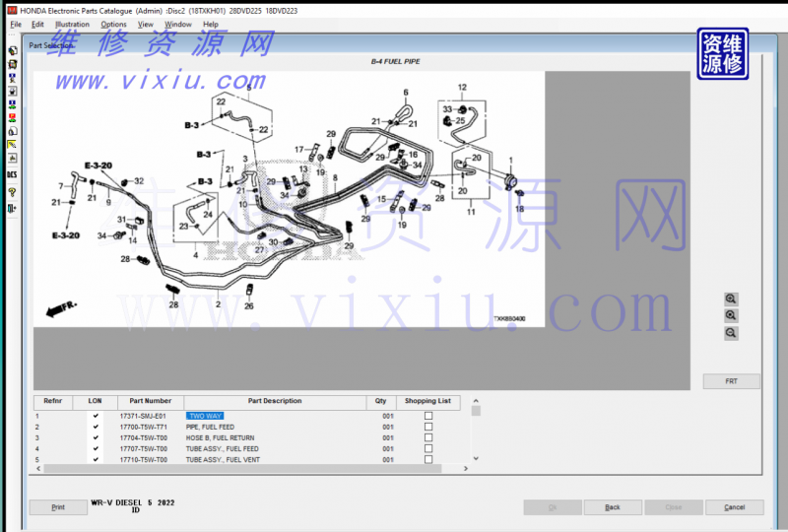Open the View menu
788x532 pixels.
point(145,24)
